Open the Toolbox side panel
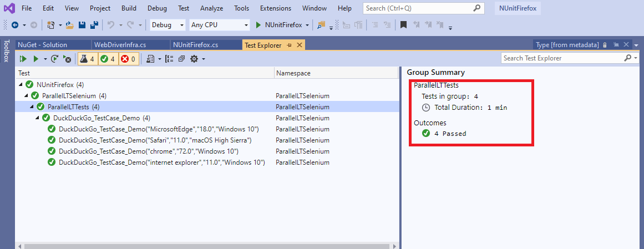The width and height of the screenshot is (644, 249). coord(7,51)
